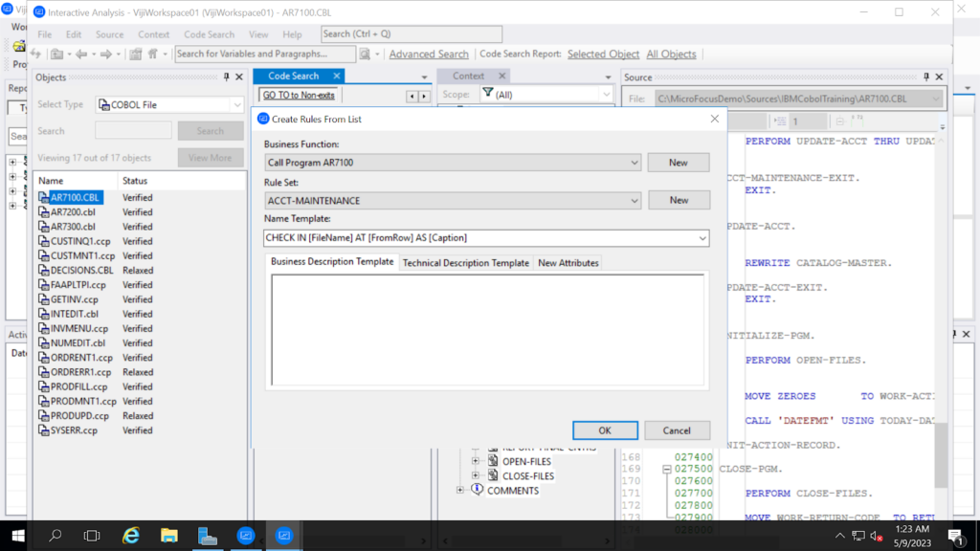Select NUMEDIT.cbl file icon
The image size is (980, 551).
coord(43,343)
